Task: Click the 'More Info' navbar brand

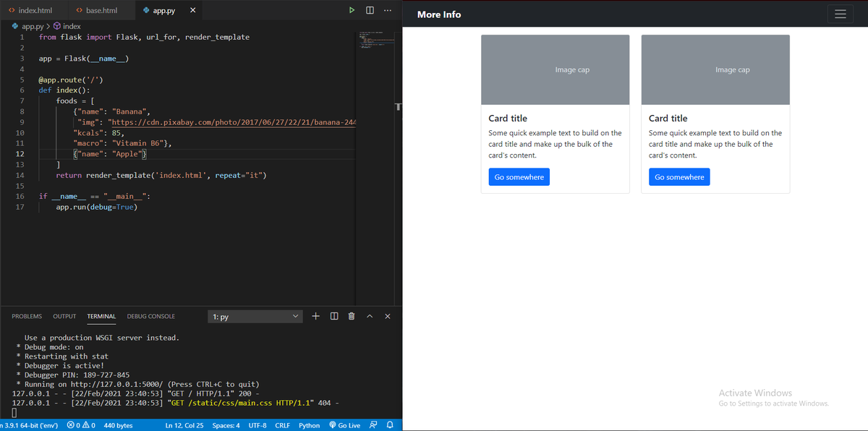Action: point(439,14)
